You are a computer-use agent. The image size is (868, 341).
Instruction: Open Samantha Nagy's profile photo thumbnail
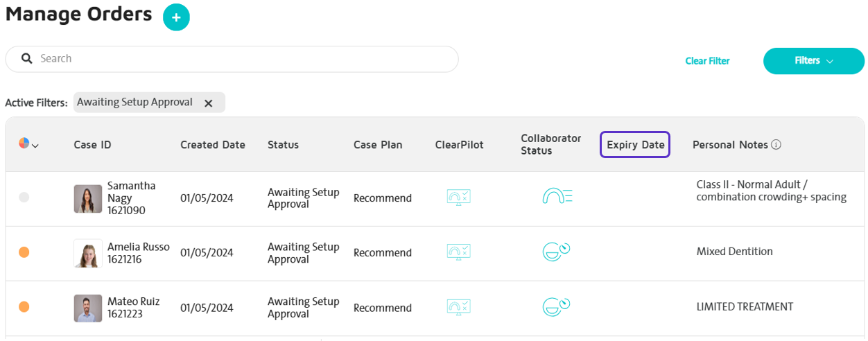click(88, 199)
